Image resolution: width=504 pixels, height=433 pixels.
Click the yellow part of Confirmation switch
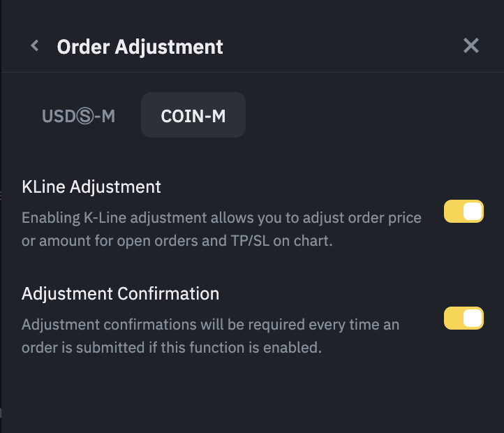pos(453,318)
